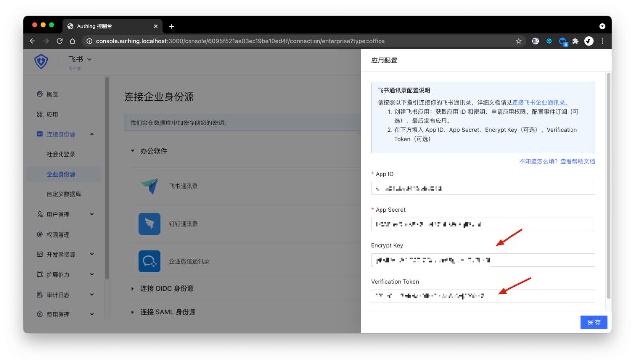This screenshot has height=364, width=635.
Task: Select 社会化登录 in sidebar
Action: (61, 154)
